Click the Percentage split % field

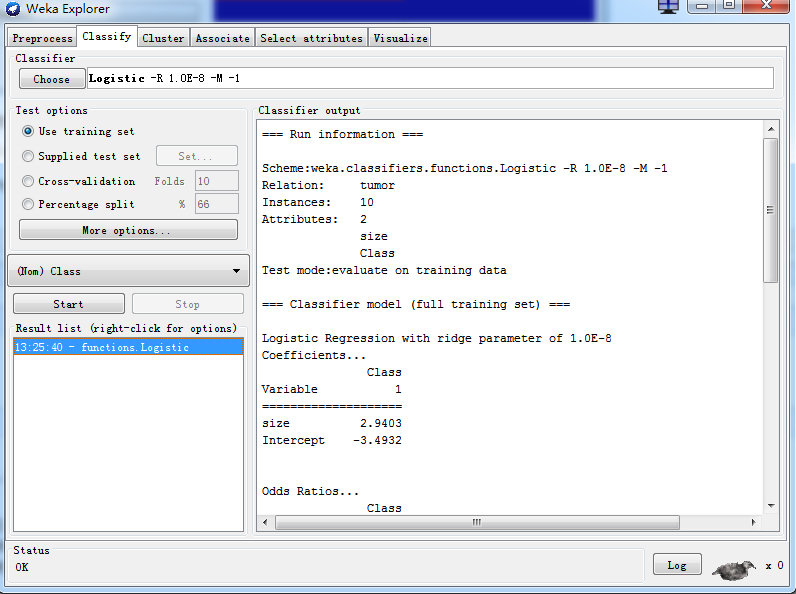click(x=217, y=204)
